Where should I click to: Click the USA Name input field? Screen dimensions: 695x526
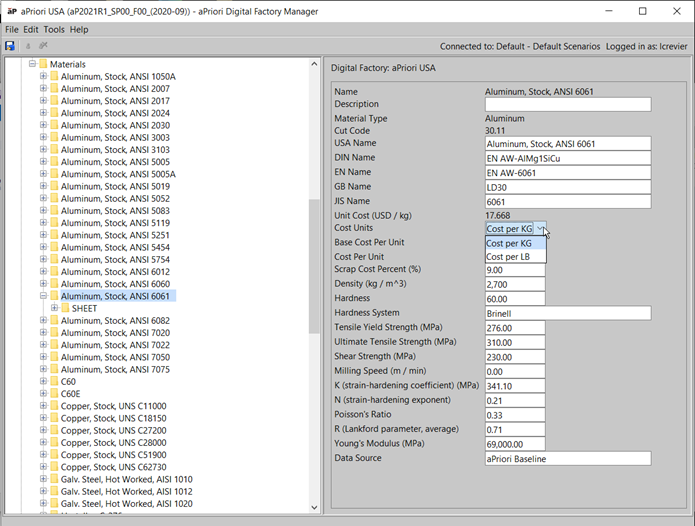point(568,144)
